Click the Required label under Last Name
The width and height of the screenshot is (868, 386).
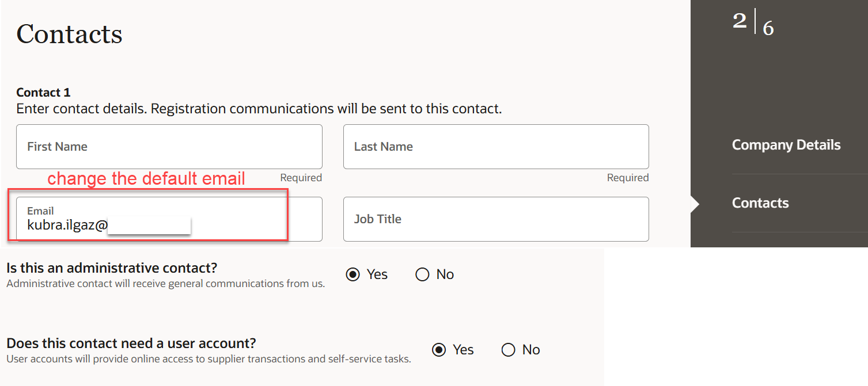(x=627, y=177)
